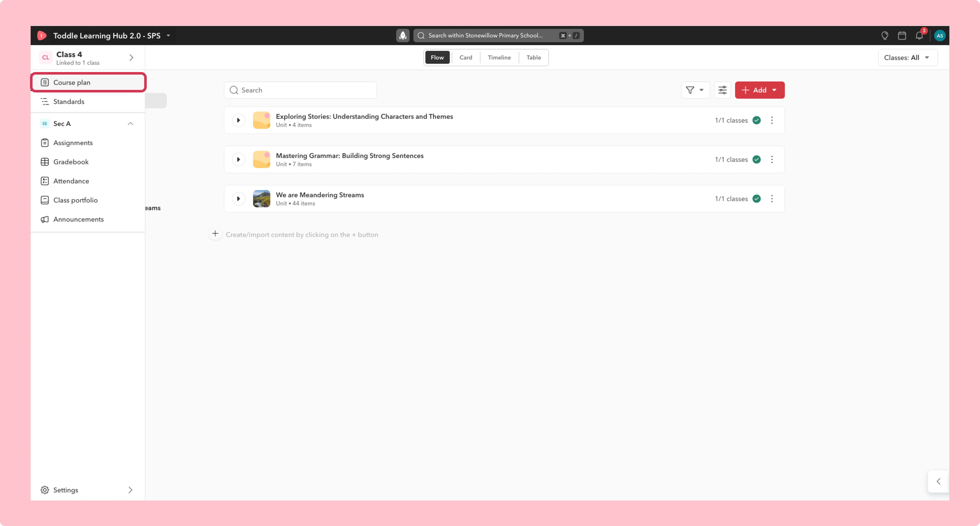Switch to the Card view tab
Viewport: 980px width, 526px height.
[466, 57]
